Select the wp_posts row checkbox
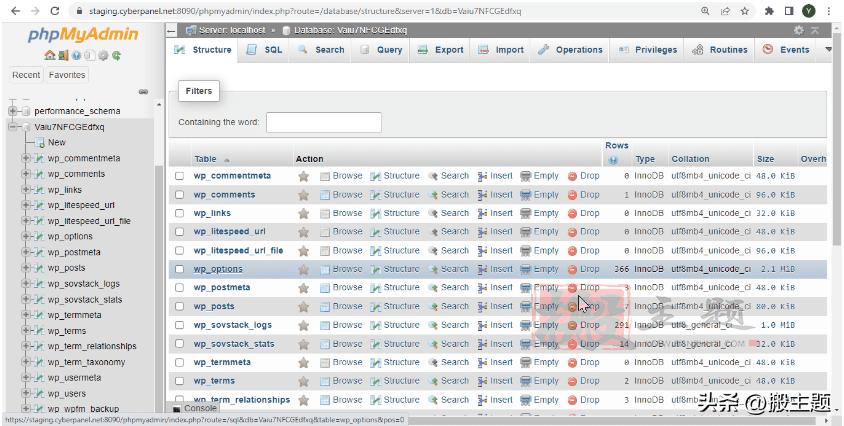Viewport: 844px width, 426px height. [x=180, y=307]
